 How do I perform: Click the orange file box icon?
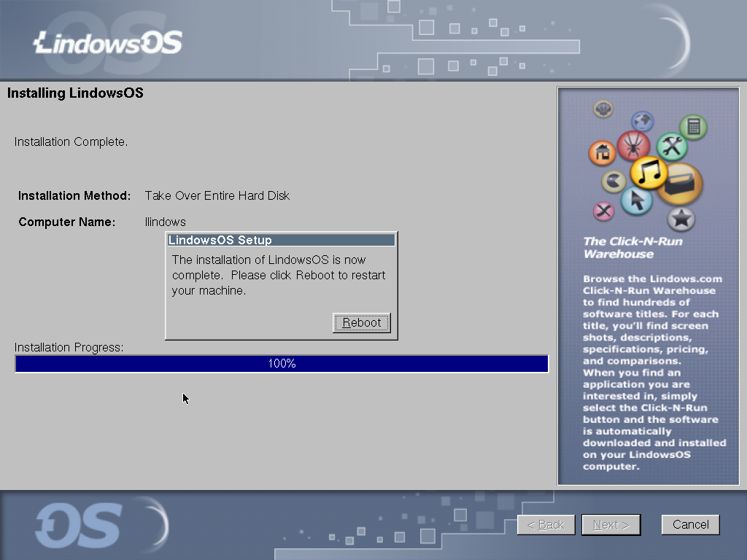coord(680,184)
